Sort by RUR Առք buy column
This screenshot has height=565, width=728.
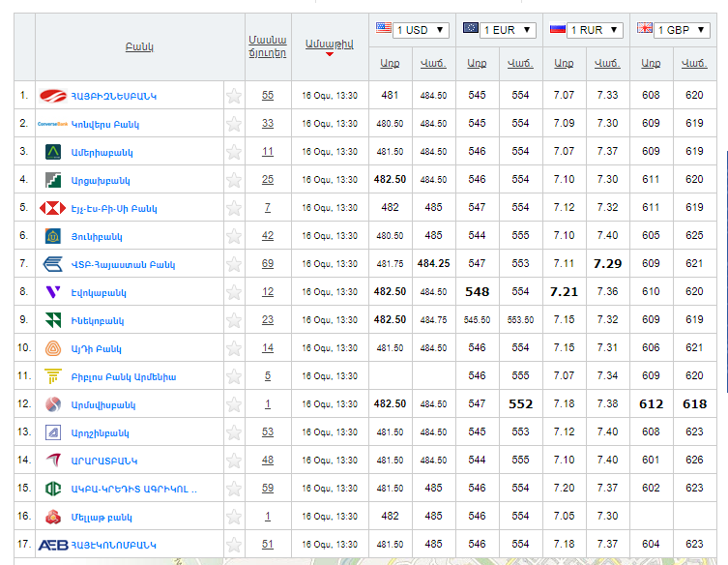click(x=564, y=64)
